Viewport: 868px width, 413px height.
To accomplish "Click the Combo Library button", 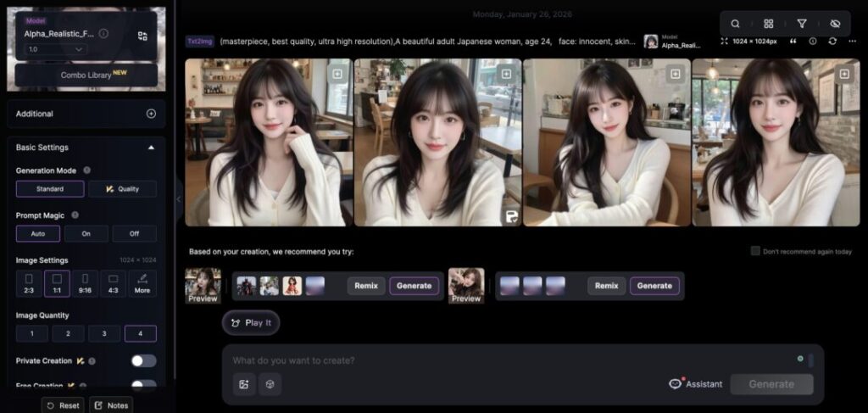I will pos(86,75).
